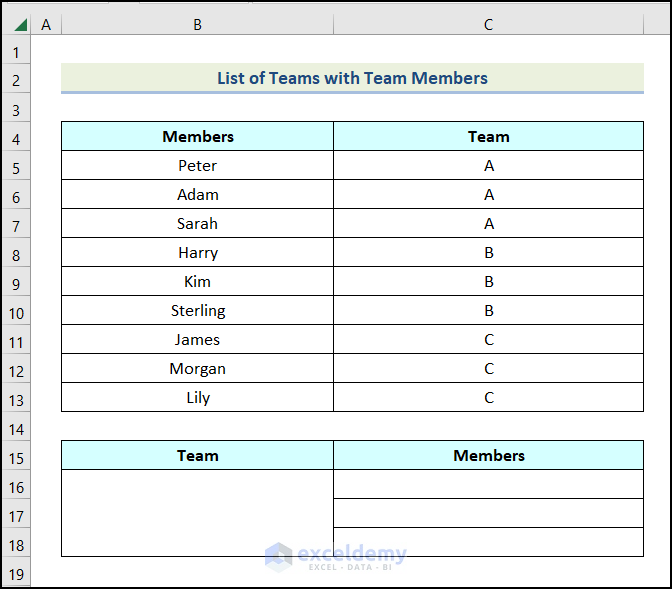672x589 pixels.
Task: Select row 2 header
Action: (x=16, y=80)
